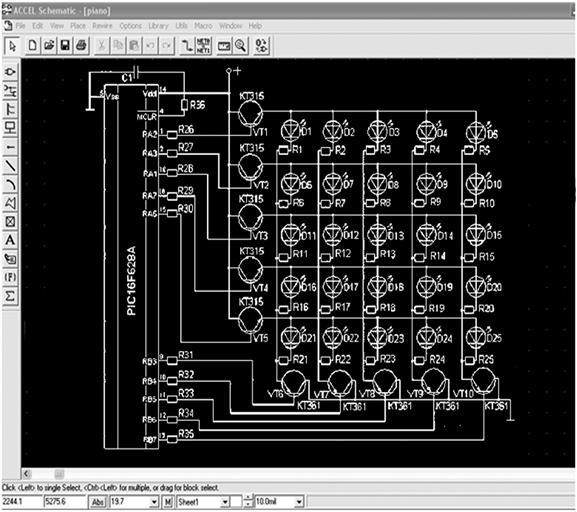Click the horizontal scrollbar left arrow
This screenshot has width=577, height=512.
click(26, 474)
